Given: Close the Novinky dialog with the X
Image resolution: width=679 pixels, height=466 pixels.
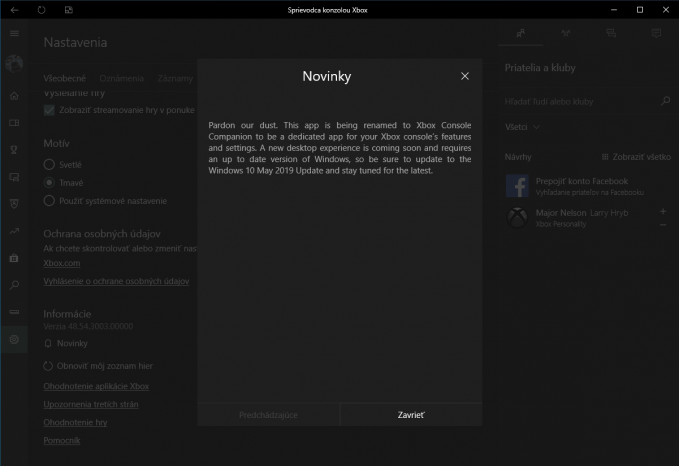Looking at the screenshot, I should pos(465,76).
